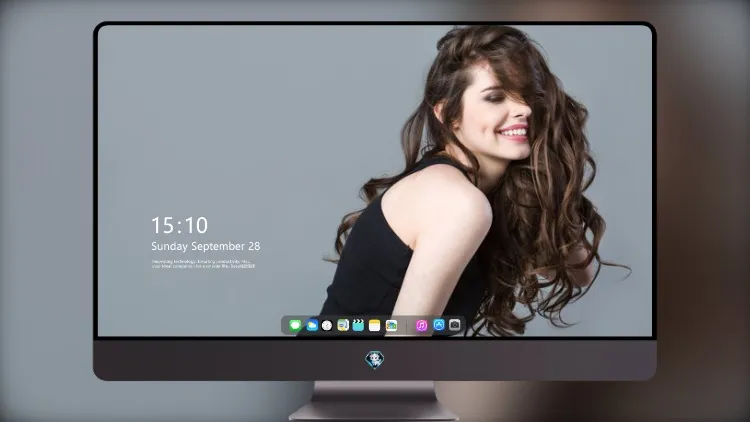750x422 pixels.
Task: Launch the Weather app from the dock
Action: tap(312, 325)
